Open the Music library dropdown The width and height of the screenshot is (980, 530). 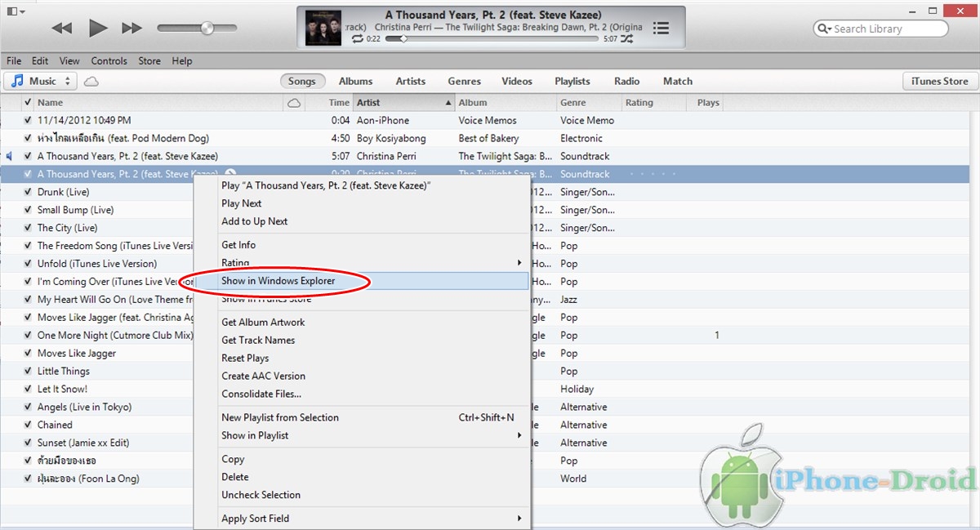click(40, 81)
